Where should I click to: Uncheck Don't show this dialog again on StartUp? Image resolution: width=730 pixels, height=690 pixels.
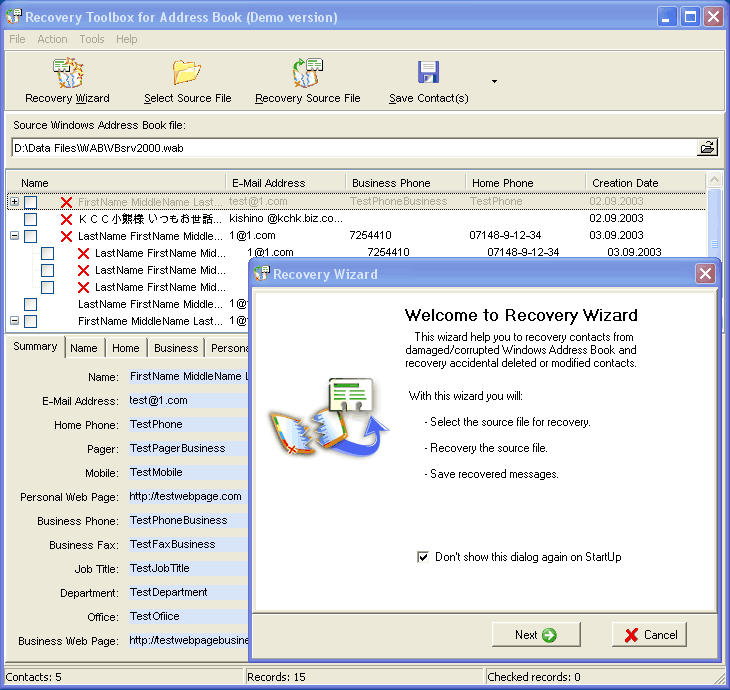click(x=423, y=557)
